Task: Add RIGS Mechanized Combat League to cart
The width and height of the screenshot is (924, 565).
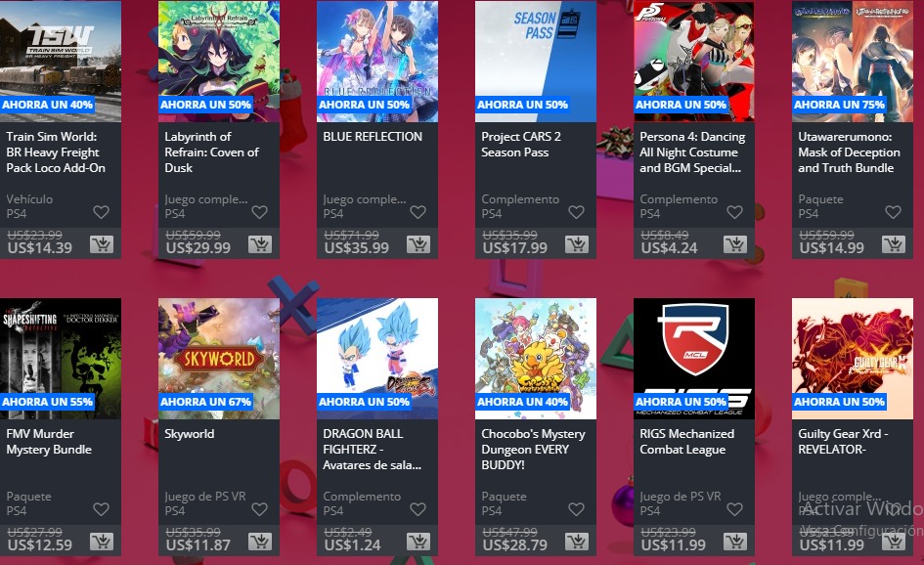Action: pos(735,541)
